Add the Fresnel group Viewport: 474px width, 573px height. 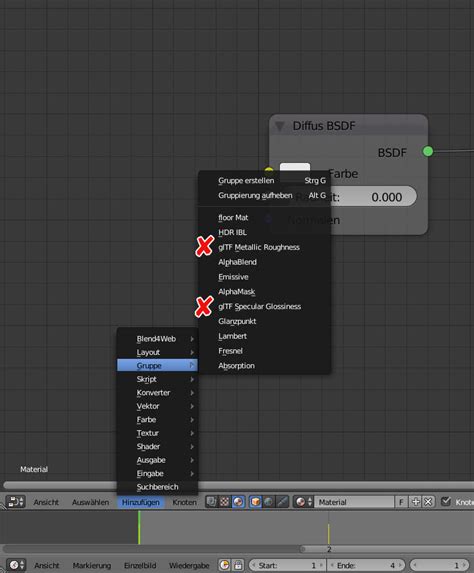point(265,351)
